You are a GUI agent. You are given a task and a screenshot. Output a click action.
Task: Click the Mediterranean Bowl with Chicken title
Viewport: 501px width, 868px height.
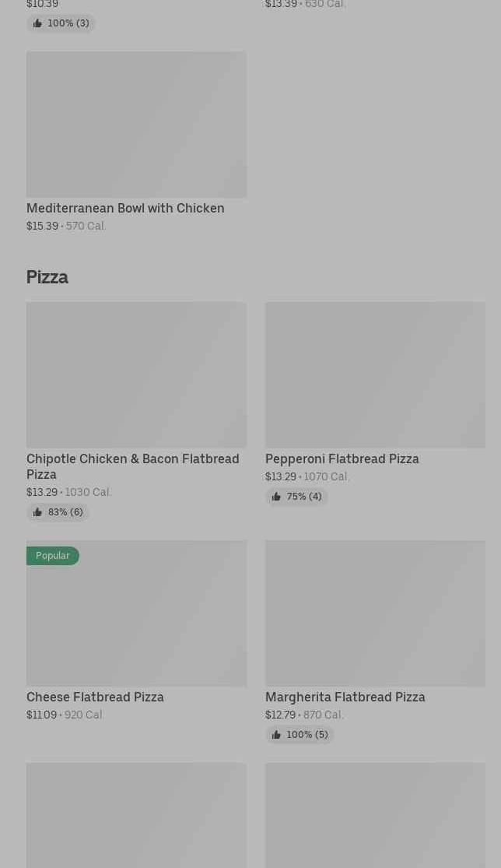[x=125, y=208]
